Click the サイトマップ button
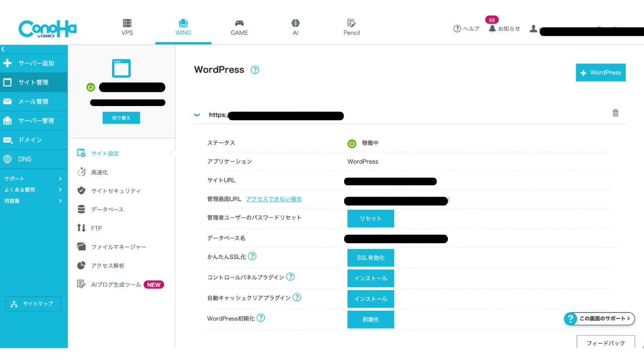The height and width of the screenshot is (362, 644). (33, 304)
